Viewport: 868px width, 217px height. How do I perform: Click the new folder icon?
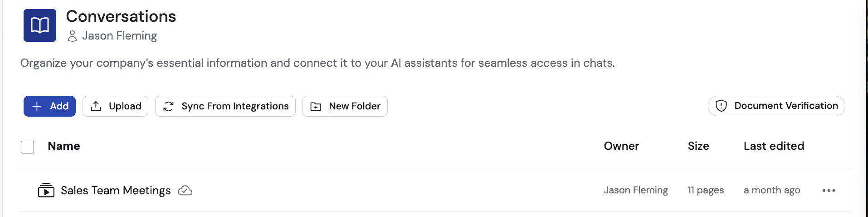point(316,107)
